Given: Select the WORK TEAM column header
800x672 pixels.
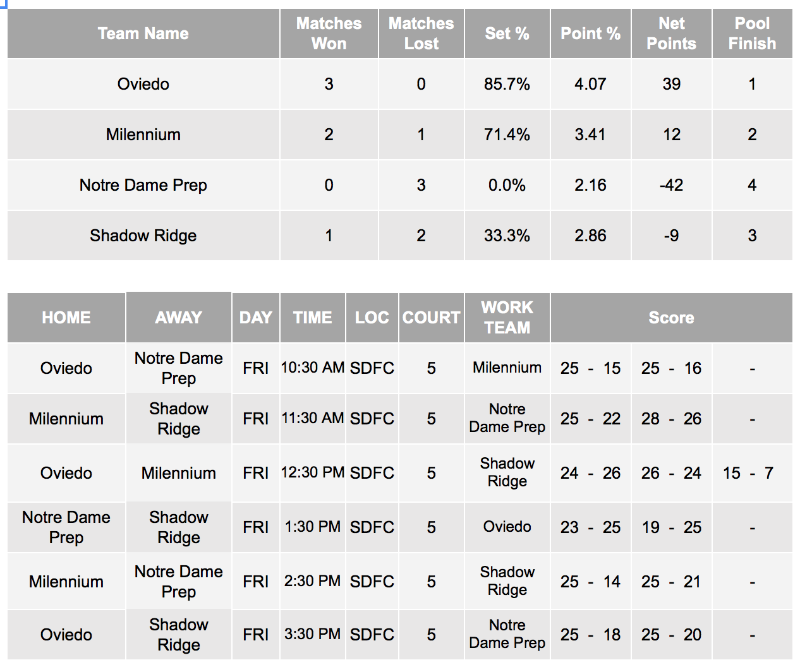Looking at the screenshot, I should click(507, 318).
